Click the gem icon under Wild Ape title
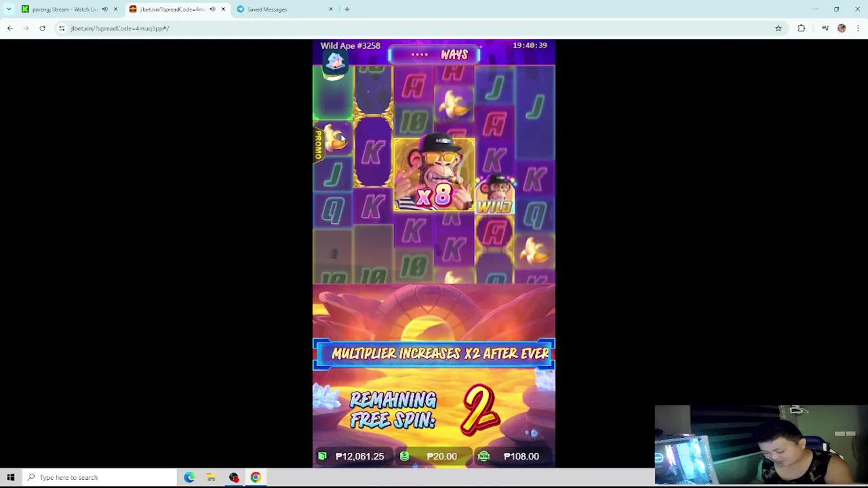Viewport: 868px width, 488px height. 335,64
